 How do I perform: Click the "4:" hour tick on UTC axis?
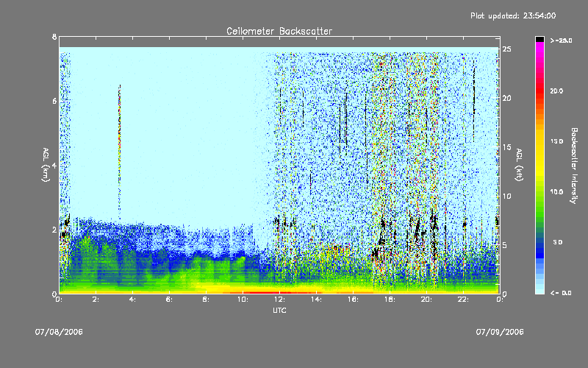coord(132,300)
